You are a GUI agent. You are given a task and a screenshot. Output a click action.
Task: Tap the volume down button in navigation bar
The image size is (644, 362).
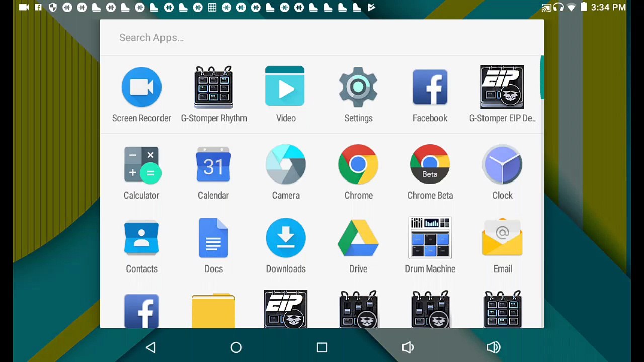pos(408,347)
